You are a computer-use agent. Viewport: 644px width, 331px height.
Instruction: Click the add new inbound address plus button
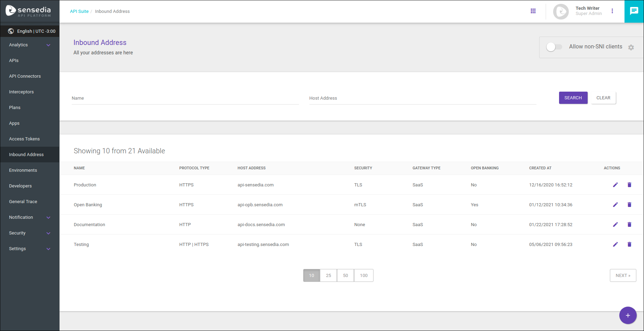[628, 315]
